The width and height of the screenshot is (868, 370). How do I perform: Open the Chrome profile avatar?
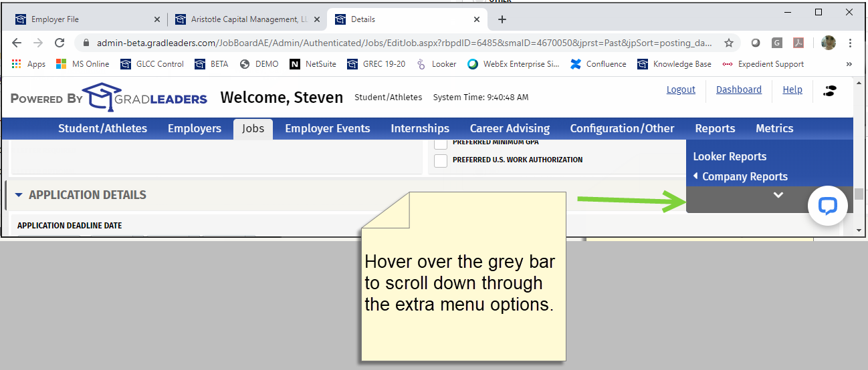coord(829,43)
